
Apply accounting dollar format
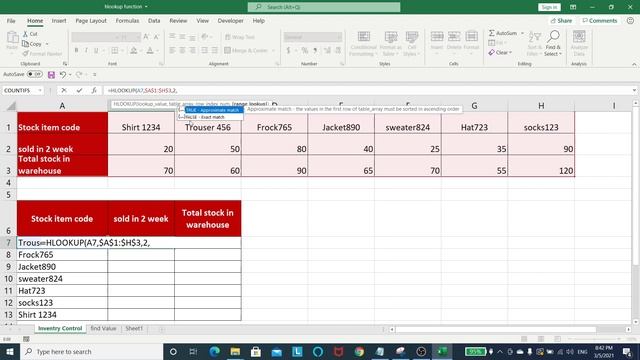(288, 51)
